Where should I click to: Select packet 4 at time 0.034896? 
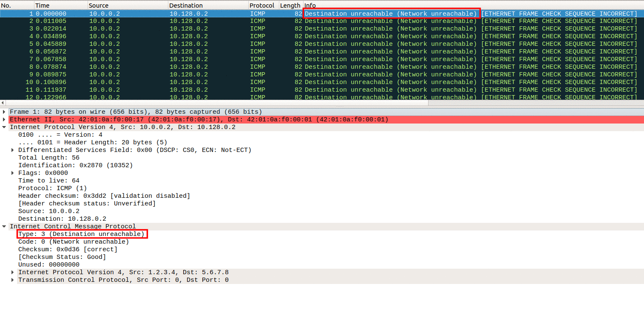pos(322,37)
